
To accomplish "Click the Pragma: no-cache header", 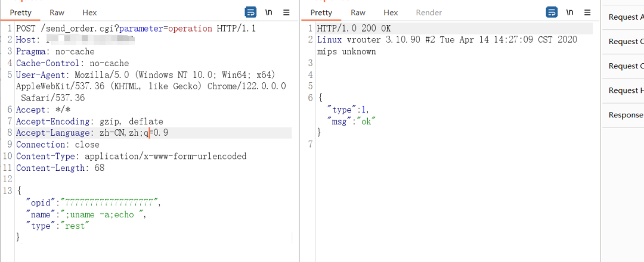I will pyautogui.click(x=55, y=52).
